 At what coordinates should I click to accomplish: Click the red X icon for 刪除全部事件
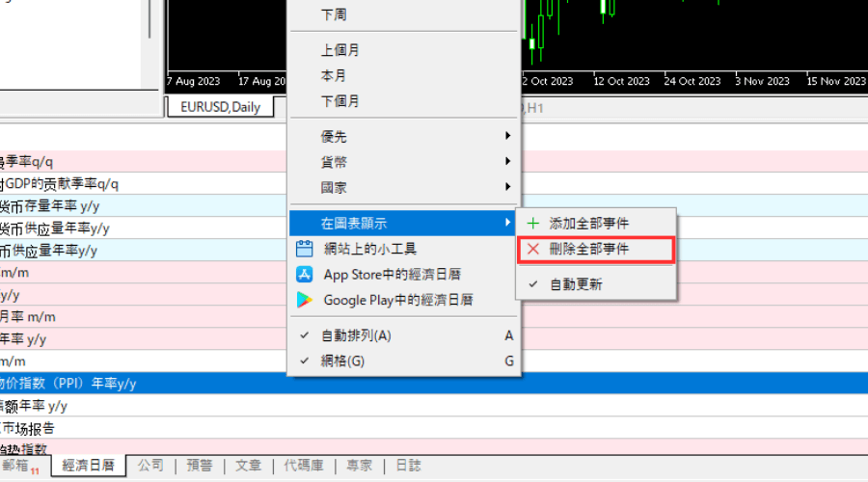(533, 250)
